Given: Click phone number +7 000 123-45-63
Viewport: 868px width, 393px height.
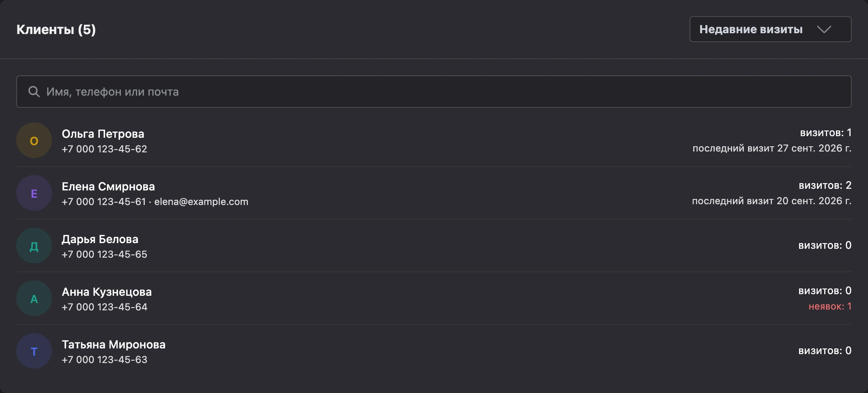Looking at the screenshot, I should tap(105, 360).
